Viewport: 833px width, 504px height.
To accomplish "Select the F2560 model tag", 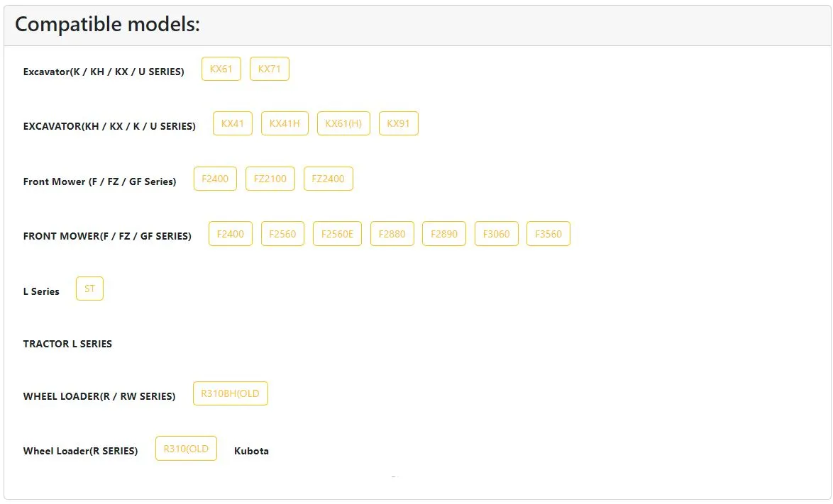I will tap(282, 234).
